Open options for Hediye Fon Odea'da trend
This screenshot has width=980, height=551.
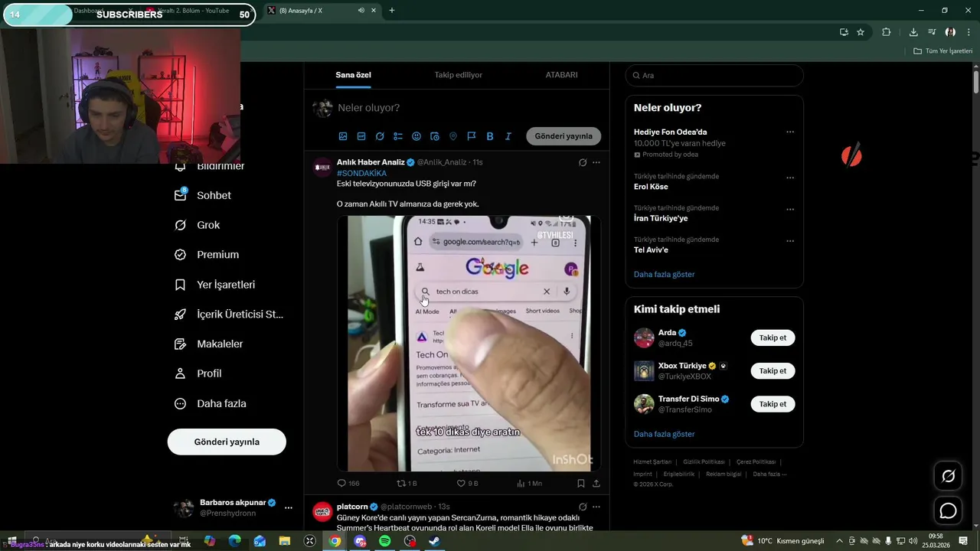(x=790, y=132)
